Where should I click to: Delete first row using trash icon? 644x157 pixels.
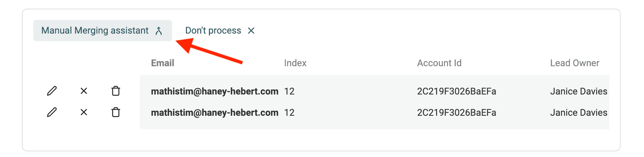click(116, 91)
